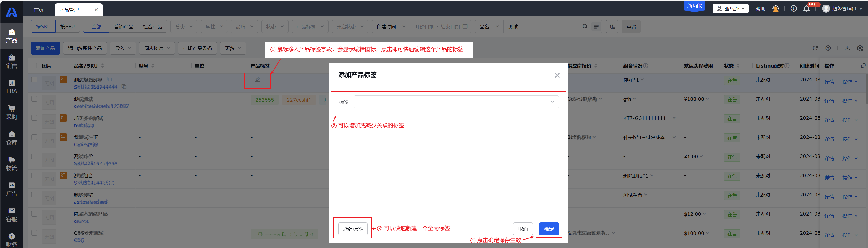Screen dimensions: 868x248
Task: Click the 测试 search input field
Action: click(x=542, y=27)
